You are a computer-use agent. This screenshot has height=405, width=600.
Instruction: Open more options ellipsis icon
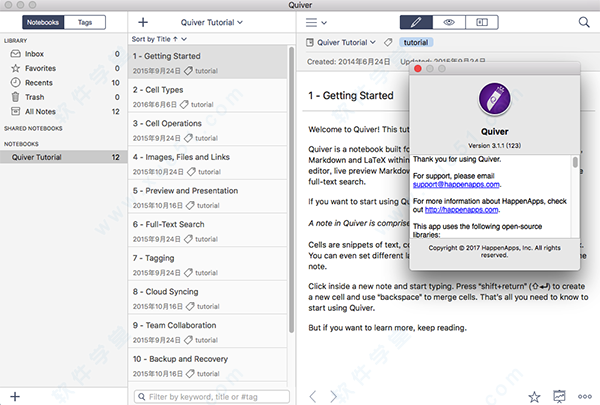585,397
